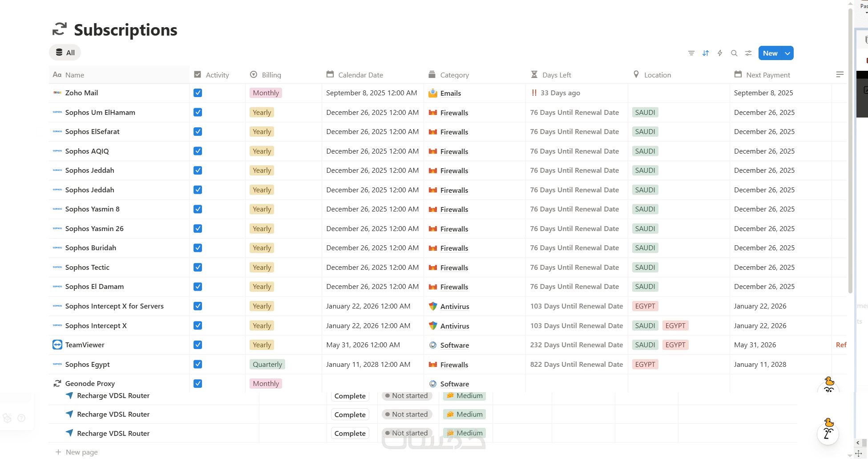Open Antivirus link in Sophos Intercept X row
868x459 pixels.
(x=455, y=326)
